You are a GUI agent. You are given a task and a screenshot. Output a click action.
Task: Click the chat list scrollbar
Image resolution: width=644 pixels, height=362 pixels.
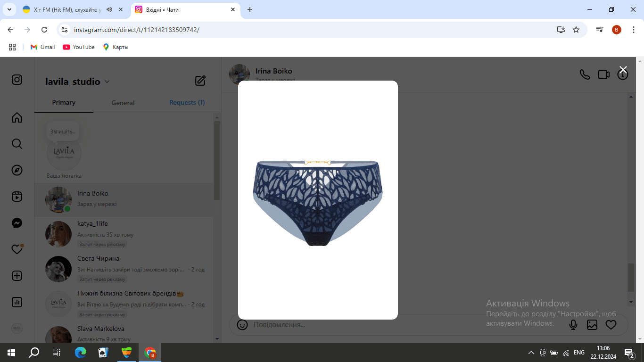click(217, 160)
